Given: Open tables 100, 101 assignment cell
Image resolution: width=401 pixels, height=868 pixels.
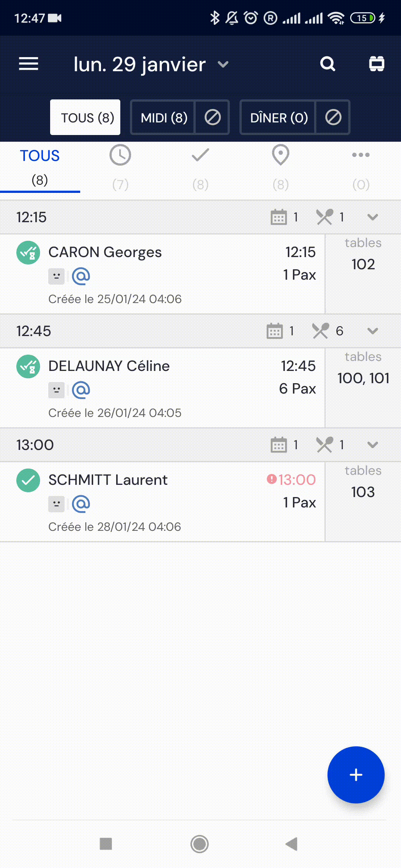Looking at the screenshot, I should (x=363, y=388).
